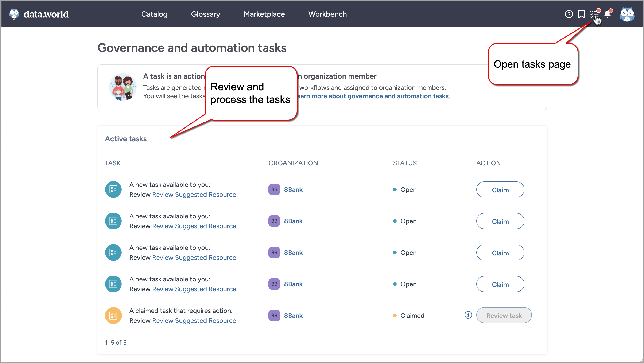Switch to the Marketplace tab
The width and height of the screenshot is (644, 363).
[x=264, y=14]
